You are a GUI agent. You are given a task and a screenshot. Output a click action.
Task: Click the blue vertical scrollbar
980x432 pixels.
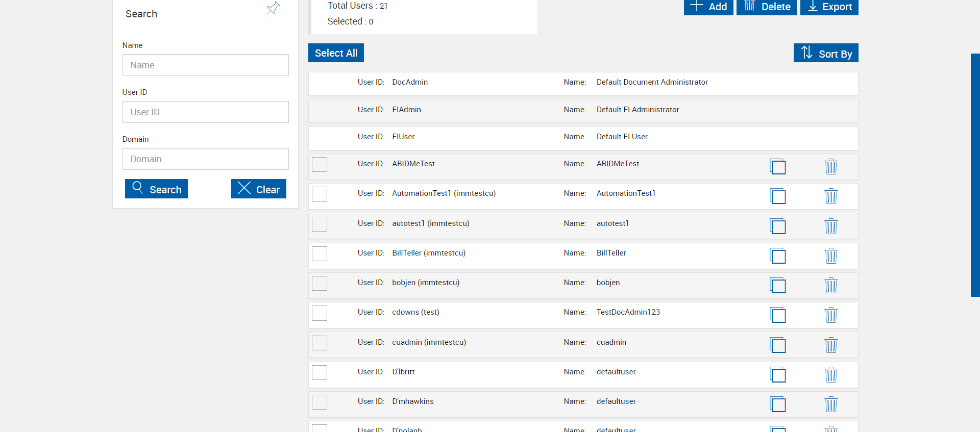click(x=975, y=175)
